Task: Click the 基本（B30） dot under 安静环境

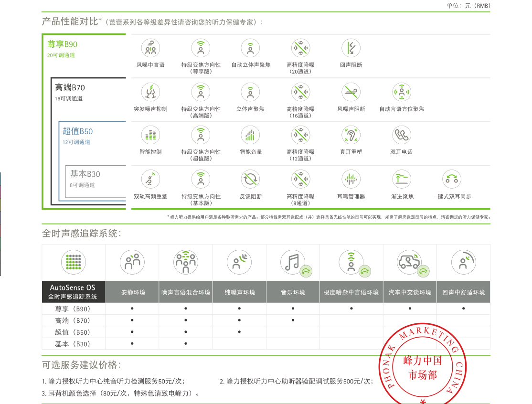Action: click(x=132, y=344)
